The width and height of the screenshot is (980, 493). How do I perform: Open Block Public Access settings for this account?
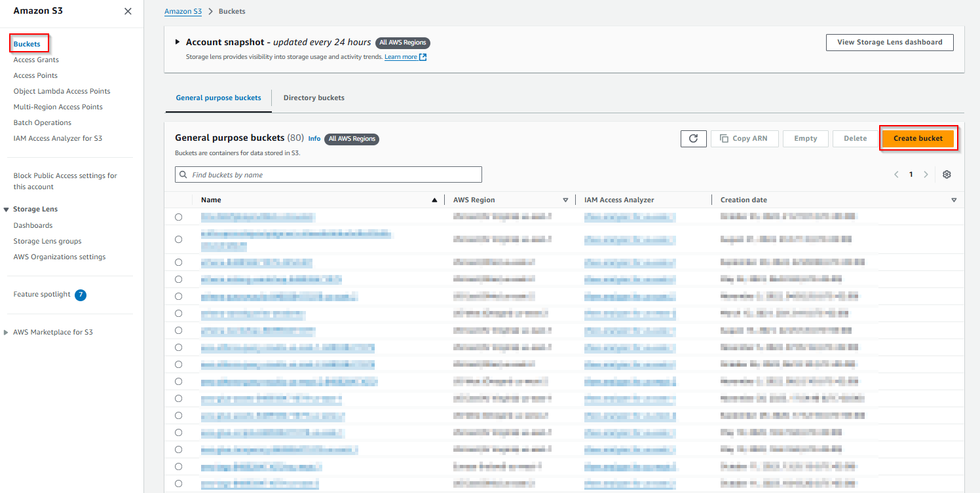pyautogui.click(x=66, y=181)
